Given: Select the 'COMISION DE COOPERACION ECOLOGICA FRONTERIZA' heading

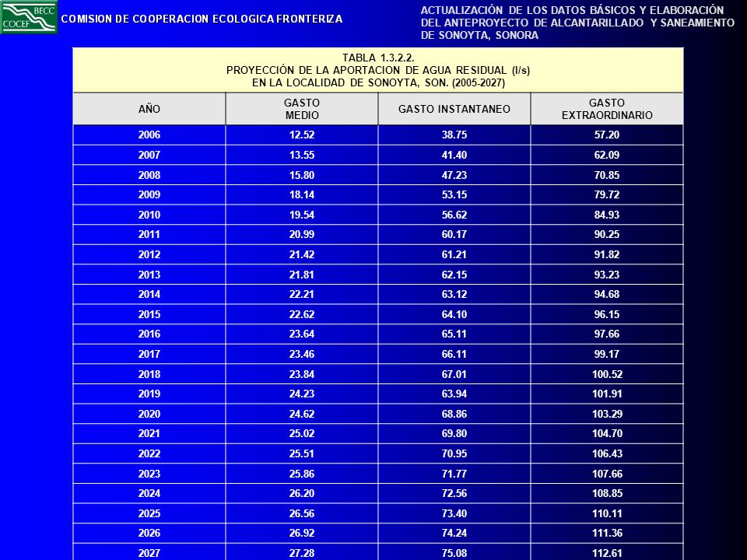Looking at the screenshot, I should tap(202, 19).
